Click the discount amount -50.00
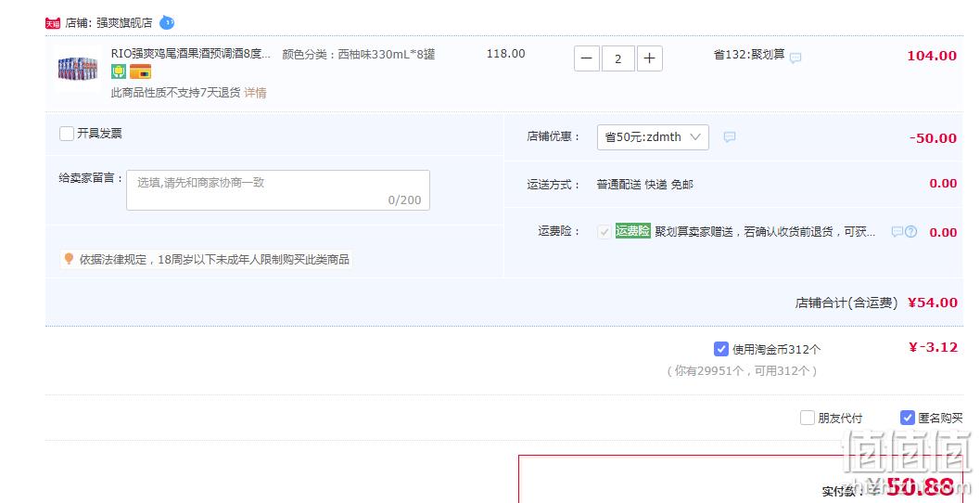 coord(933,138)
